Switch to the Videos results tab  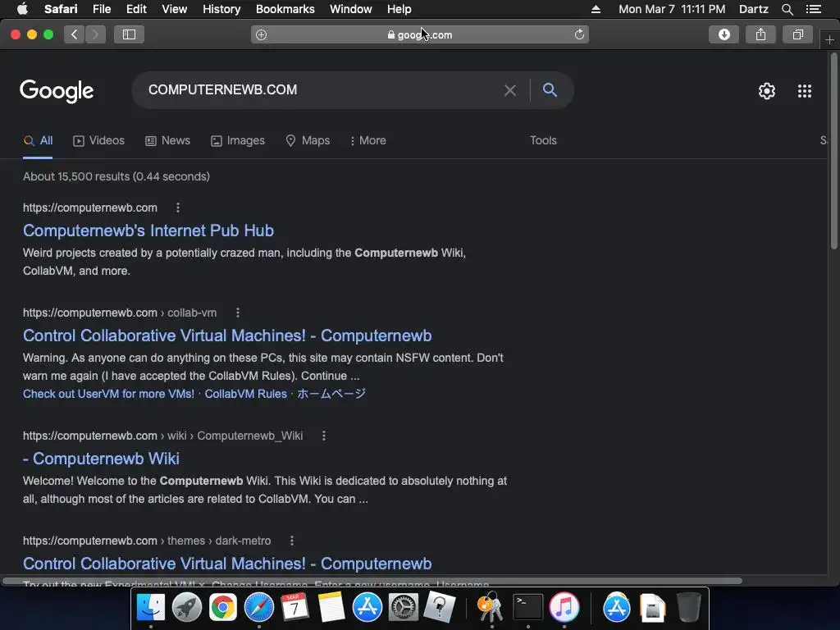(98, 140)
